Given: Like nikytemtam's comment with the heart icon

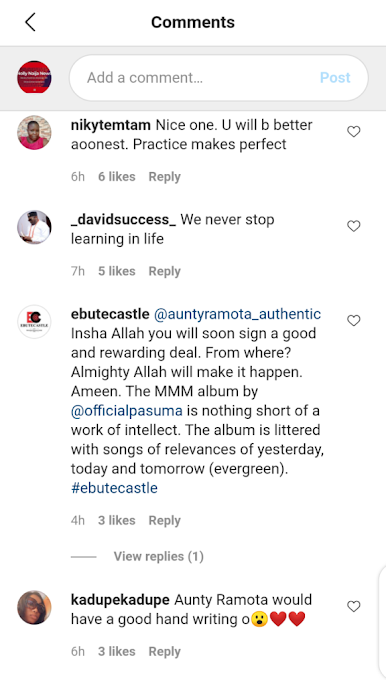Looking at the screenshot, I should 354,131.
